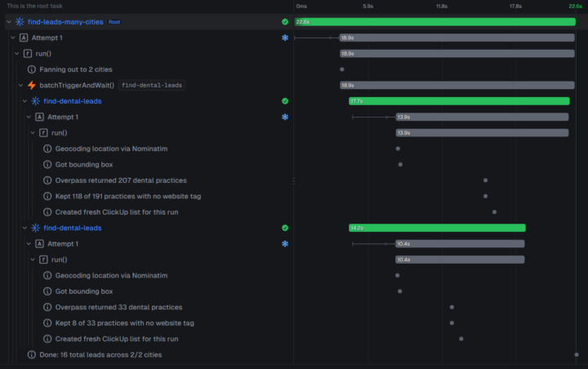Image resolution: width=588 pixels, height=369 pixels.
Task: Click the Kept 8 of 33 timeline dot
Action: pyautogui.click(x=452, y=323)
